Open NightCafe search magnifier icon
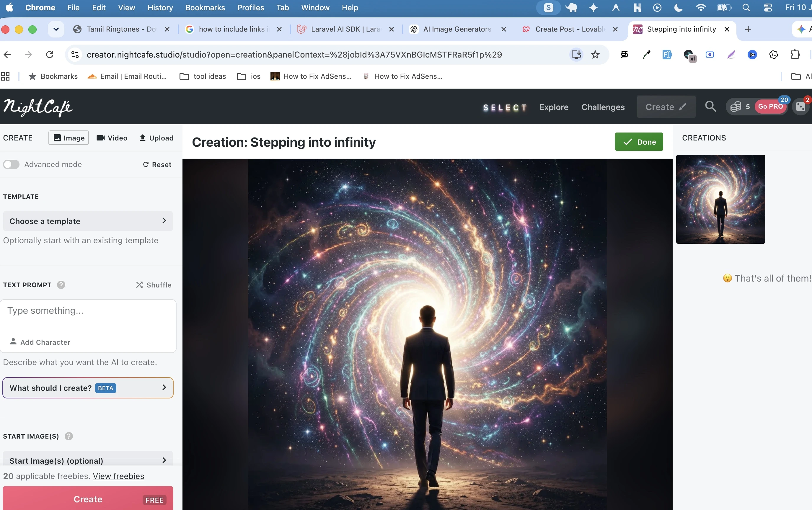Screen dimensions: 812x510 710,107
